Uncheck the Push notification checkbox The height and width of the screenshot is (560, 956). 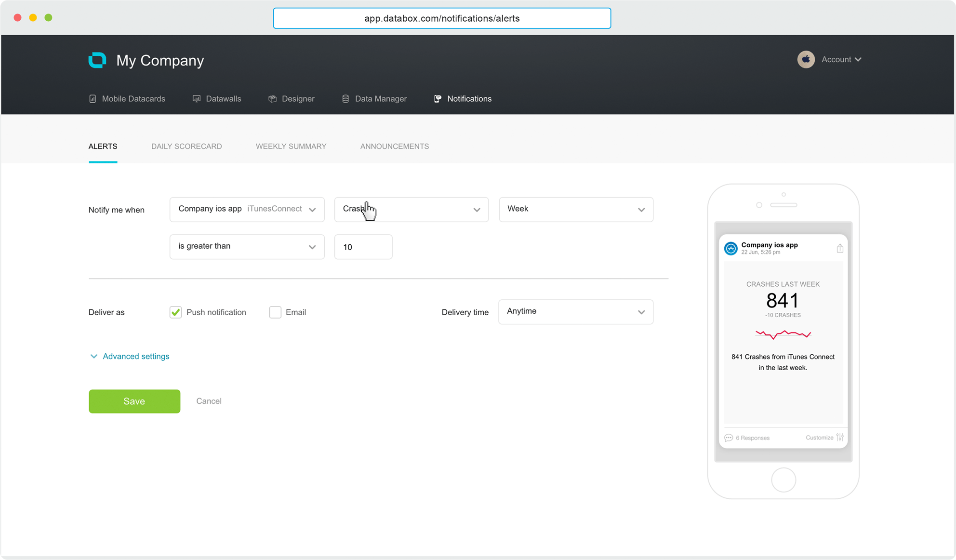176,312
